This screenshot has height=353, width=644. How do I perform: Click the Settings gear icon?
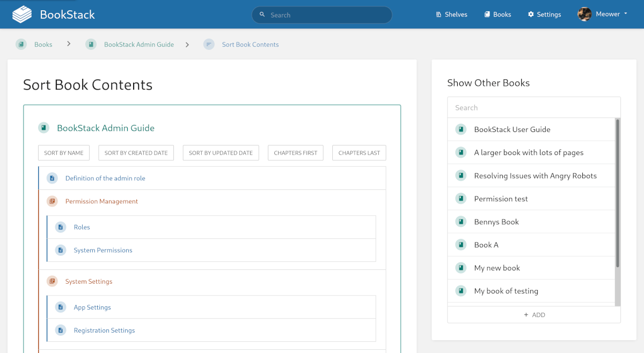coord(531,14)
